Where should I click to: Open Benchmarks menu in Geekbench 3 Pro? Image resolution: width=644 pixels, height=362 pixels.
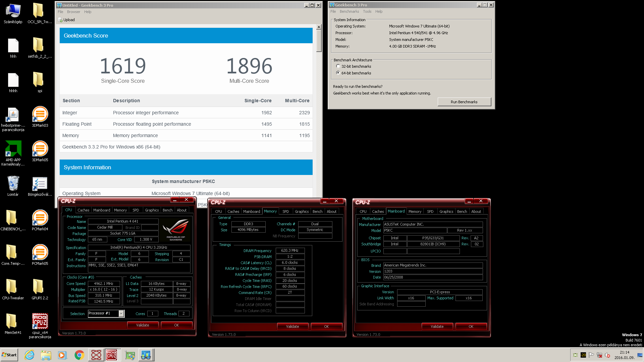[x=349, y=11]
